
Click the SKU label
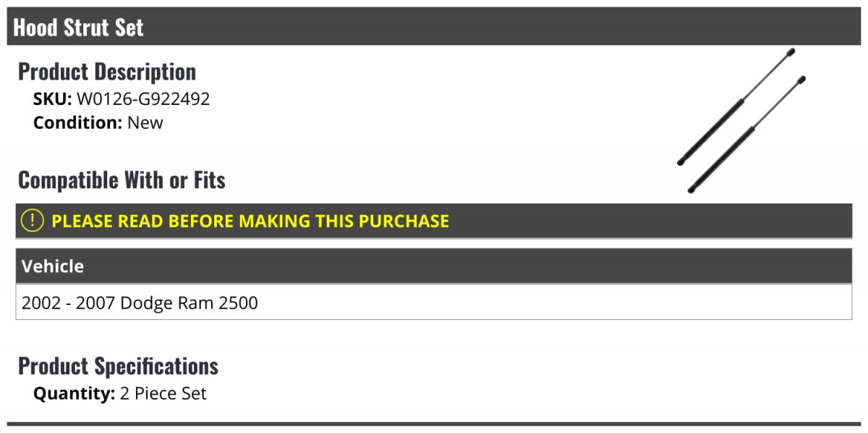click(53, 99)
